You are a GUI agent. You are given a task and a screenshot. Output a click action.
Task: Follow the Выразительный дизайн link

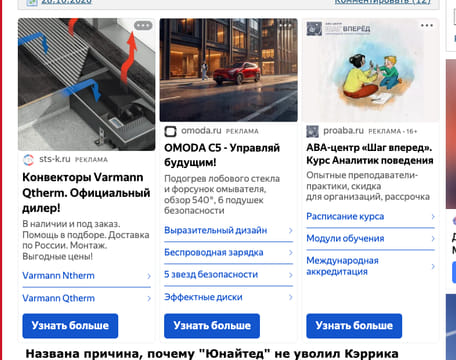click(216, 230)
